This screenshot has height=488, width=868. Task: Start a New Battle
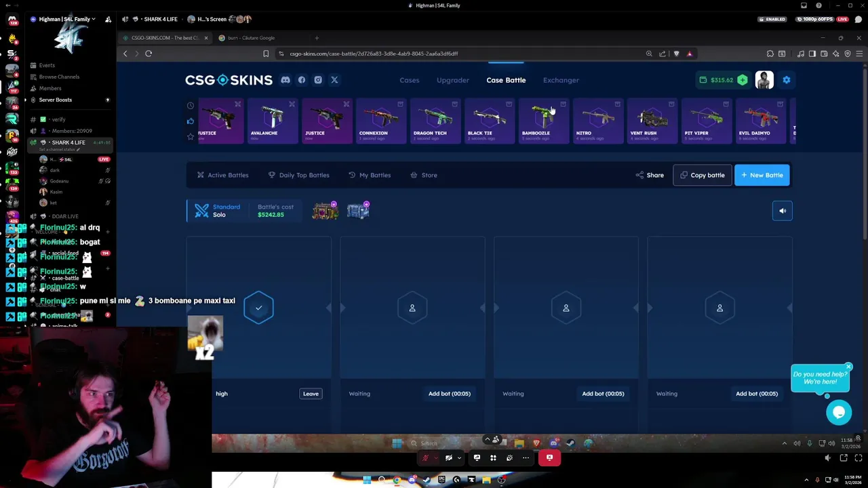pyautogui.click(x=762, y=175)
